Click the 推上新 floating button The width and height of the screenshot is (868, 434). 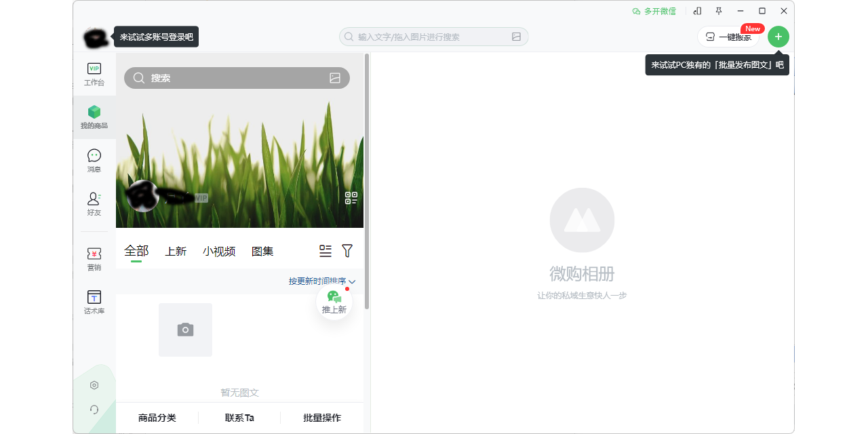pos(334,302)
